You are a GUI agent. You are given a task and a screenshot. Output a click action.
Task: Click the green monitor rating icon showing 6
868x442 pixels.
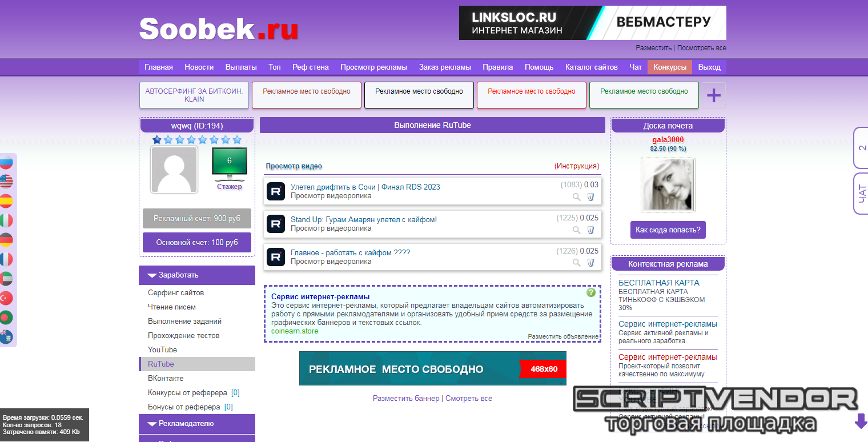(230, 163)
